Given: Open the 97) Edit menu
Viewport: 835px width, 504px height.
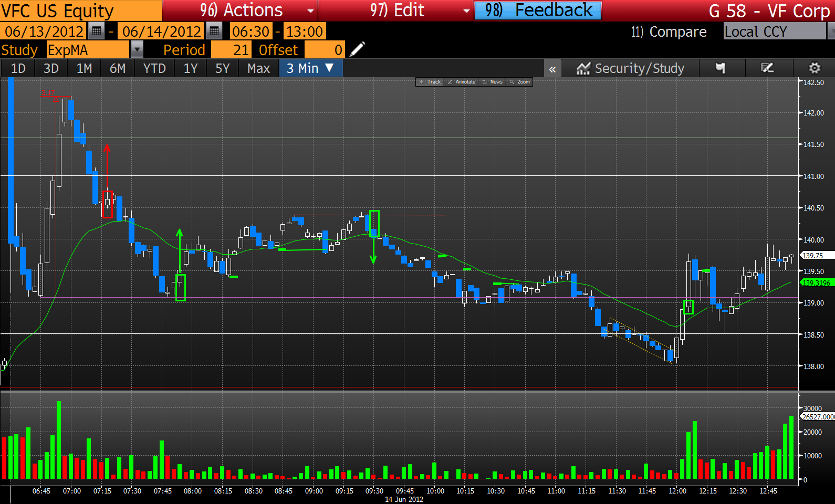Looking at the screenshot, I should click(396, 10).
